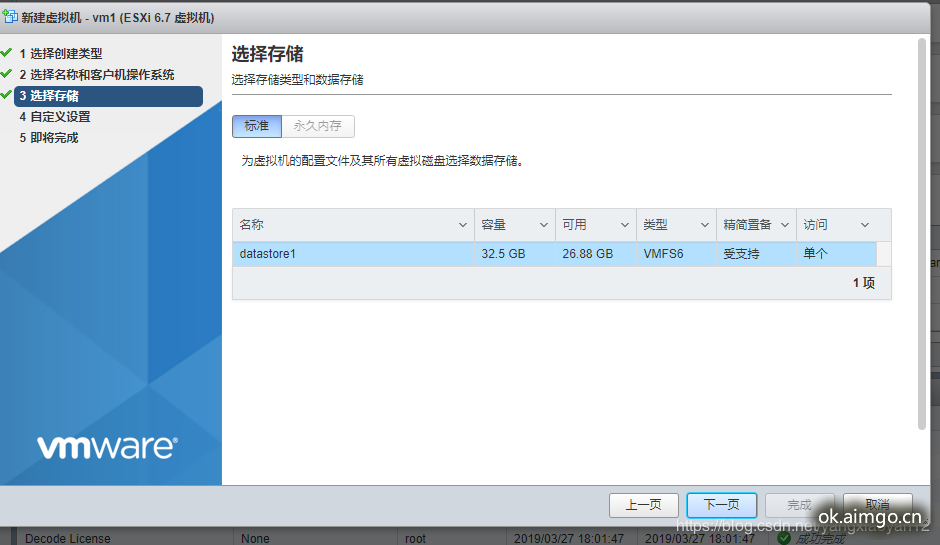Expand the 可用 column menu arrow
940x545 pixels.
[x=625, y=225]
